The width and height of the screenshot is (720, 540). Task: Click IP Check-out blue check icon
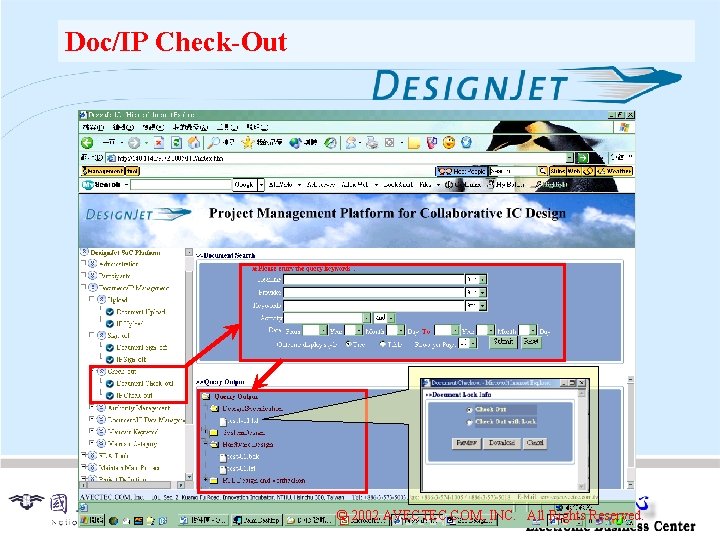(110, 395)
